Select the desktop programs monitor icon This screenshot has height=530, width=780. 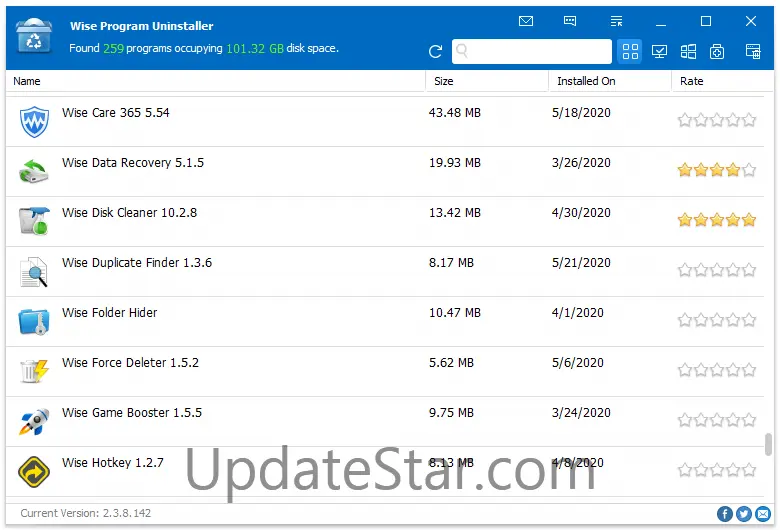pyautogui.click(x=660, y=51)
